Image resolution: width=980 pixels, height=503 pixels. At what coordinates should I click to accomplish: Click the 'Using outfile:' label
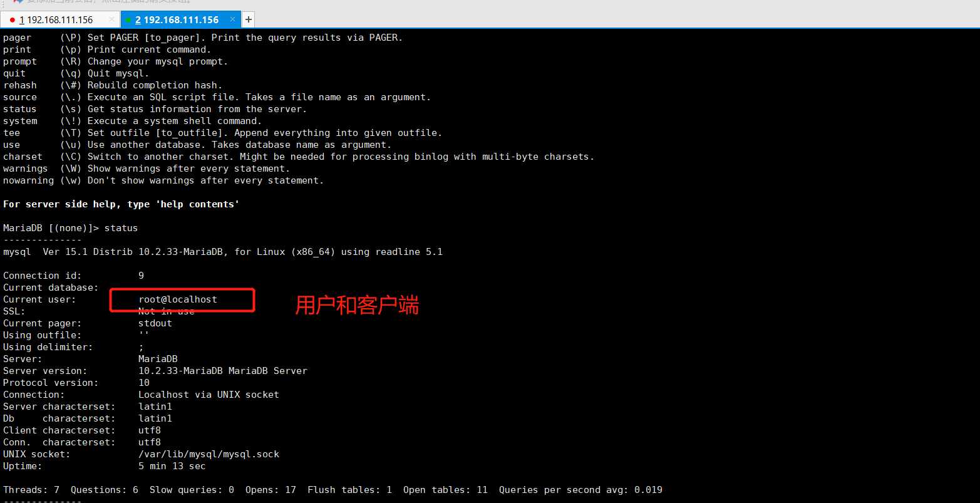[43, 335]
